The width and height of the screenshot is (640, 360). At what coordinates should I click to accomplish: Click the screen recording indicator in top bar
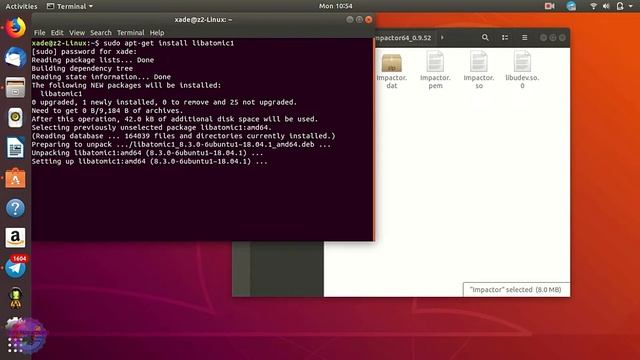point(549,6)
